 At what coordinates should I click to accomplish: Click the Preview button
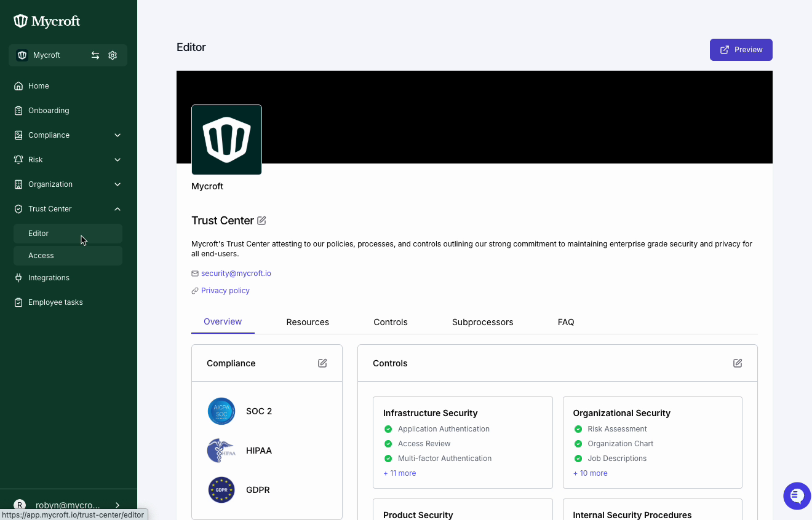pos(741,50)
